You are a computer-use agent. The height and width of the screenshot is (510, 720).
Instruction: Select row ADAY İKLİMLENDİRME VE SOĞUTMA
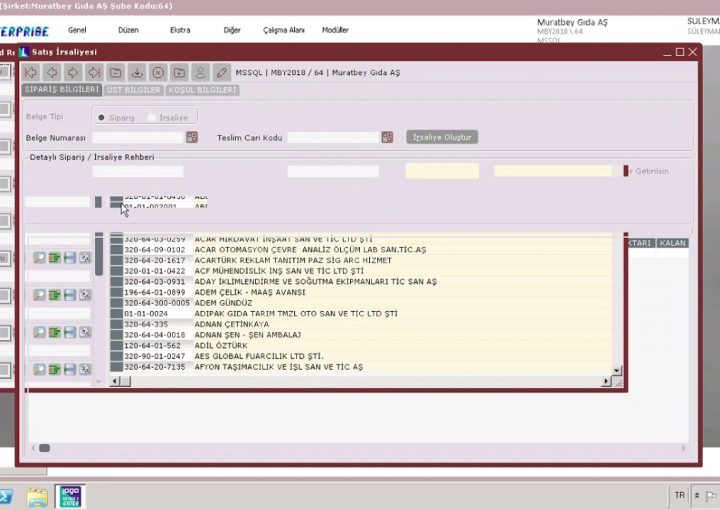coord(360,281)
